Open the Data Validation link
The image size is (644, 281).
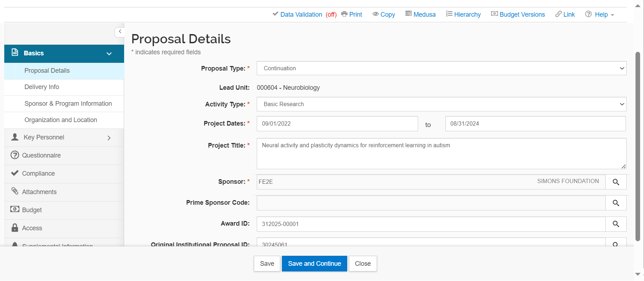pos(301,15)
